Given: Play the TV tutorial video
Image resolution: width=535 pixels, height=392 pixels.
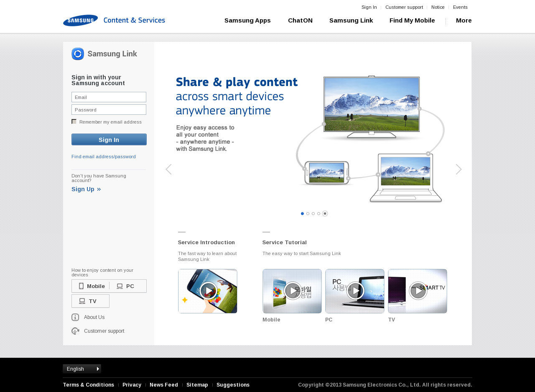Looking at the screenshot, I should [x=418, y=291].
